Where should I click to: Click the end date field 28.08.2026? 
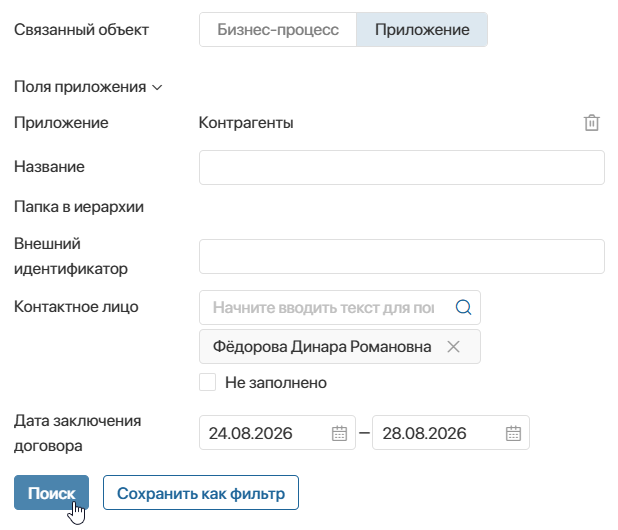(450, 433)
